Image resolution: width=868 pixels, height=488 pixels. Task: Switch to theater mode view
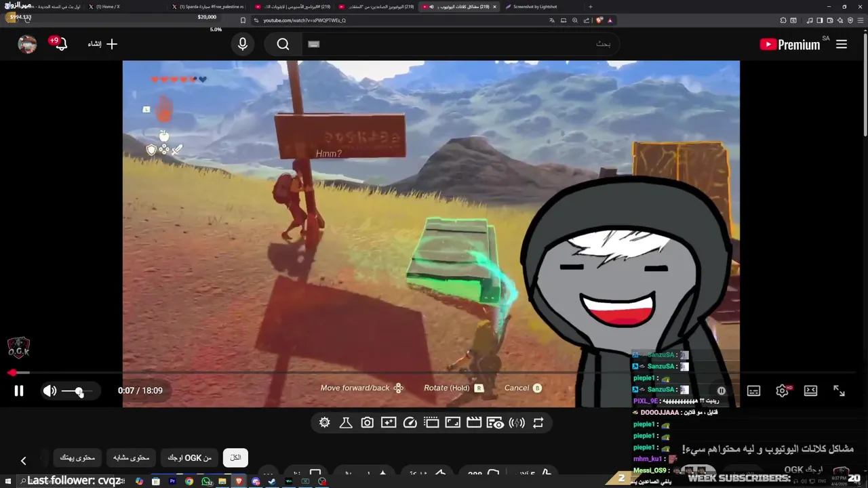tap(810, 390)
